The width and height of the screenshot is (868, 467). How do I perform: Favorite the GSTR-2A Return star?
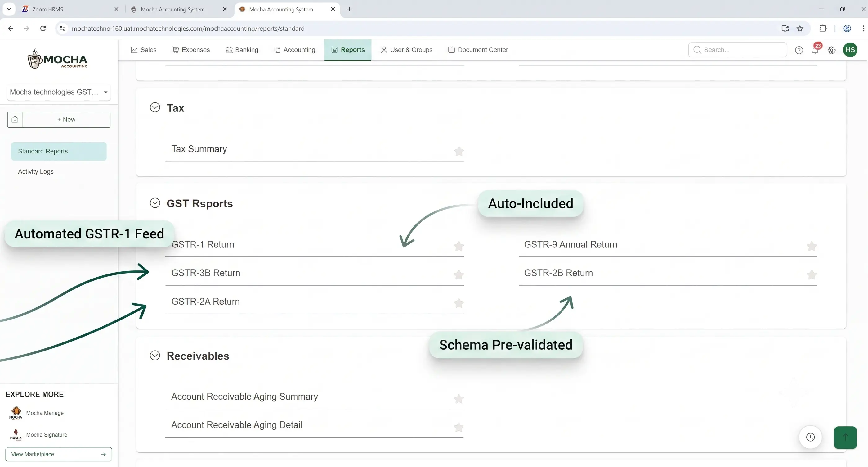point(459,303)
